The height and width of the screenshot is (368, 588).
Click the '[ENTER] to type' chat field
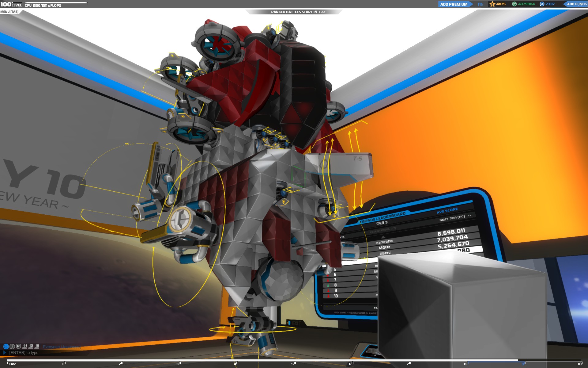(24, 353)
